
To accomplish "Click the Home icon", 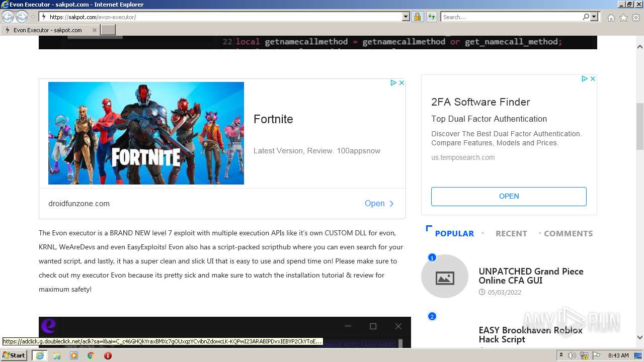I will 611,18.
